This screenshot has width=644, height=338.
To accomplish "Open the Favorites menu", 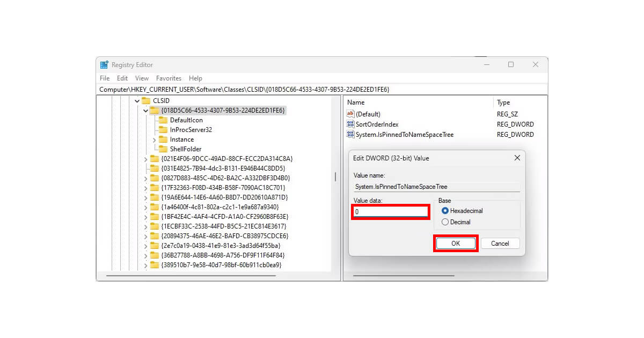I will [x=169, y=78].
